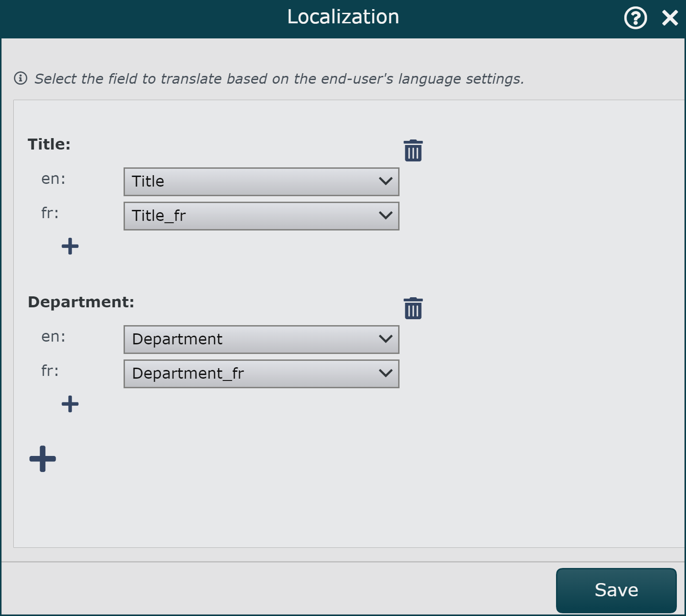Close the Localization dialog
This screenshot has width=686, height=616.
point(670,18)
